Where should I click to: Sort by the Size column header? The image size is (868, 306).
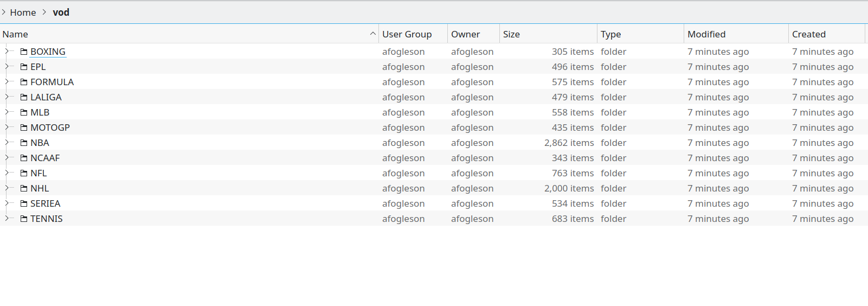tap(548, 34)
